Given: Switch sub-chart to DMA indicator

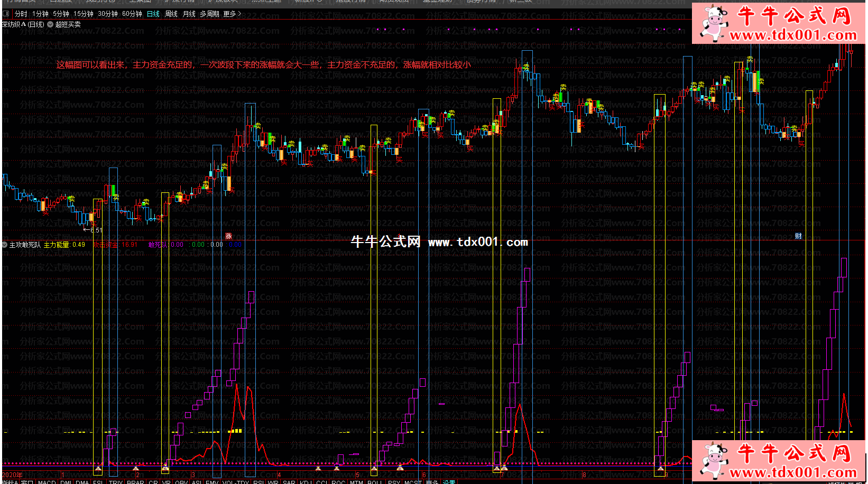Looking at the screenshot, I should coord(82,481).
